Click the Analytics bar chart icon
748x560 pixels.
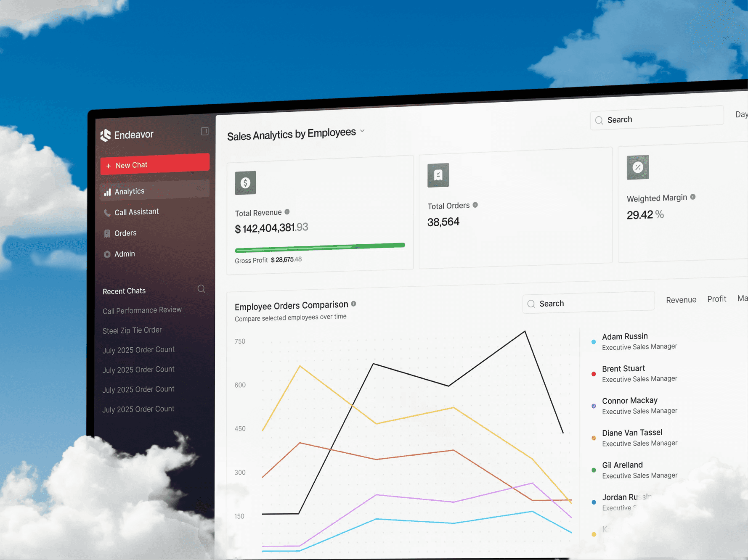pyautogui.click(x=107, y=192)
